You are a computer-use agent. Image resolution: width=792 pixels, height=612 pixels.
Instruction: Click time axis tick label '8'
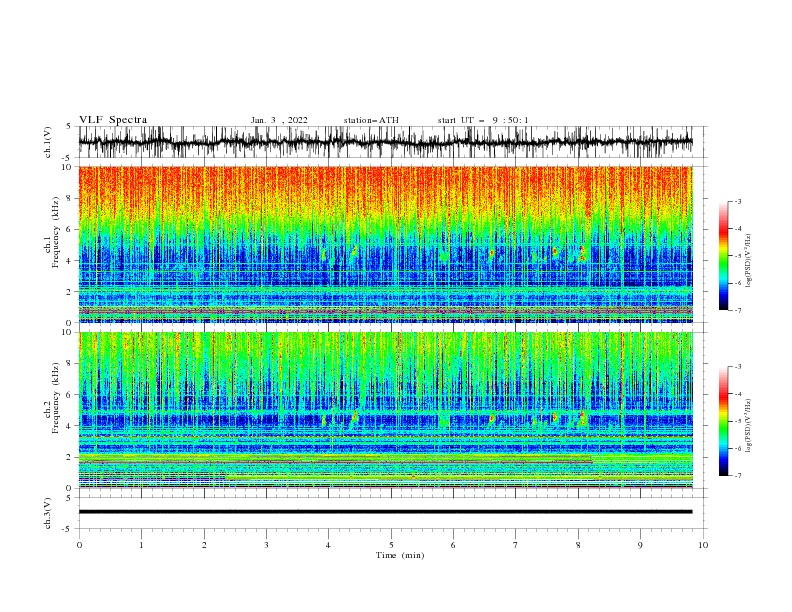pos(578,545)
